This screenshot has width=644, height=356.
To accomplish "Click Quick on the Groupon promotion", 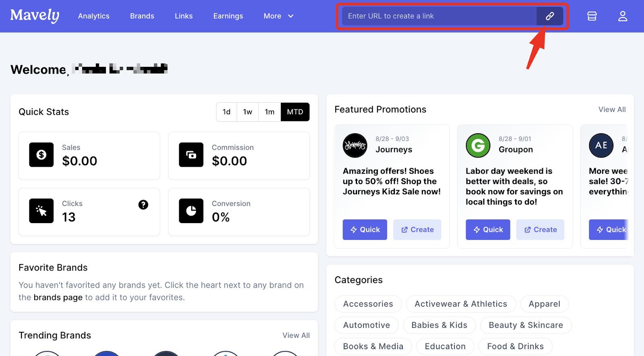I will 487,230.
